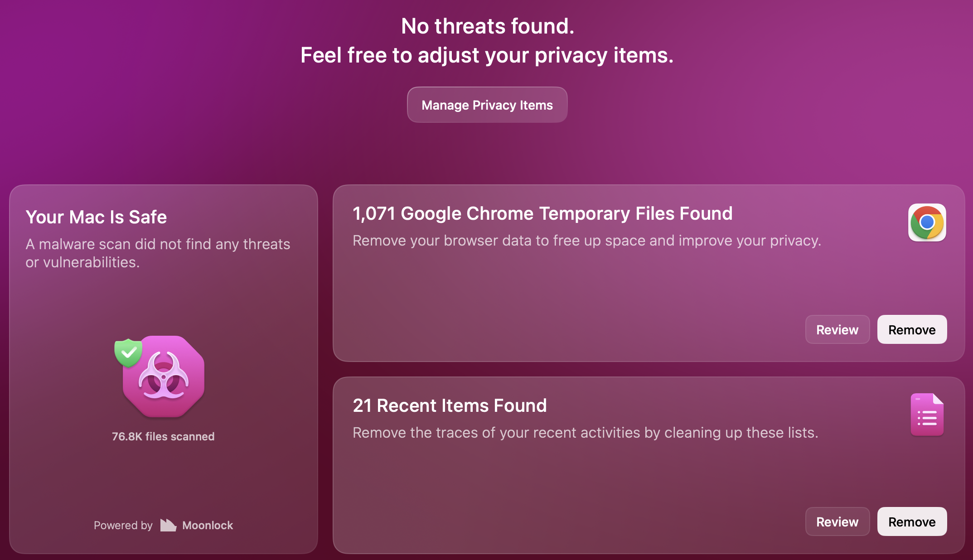The width and height of the screenshot is (973, 560).
Task: Select the "21 Recent Items Found" title
Action: coord(450,406)
